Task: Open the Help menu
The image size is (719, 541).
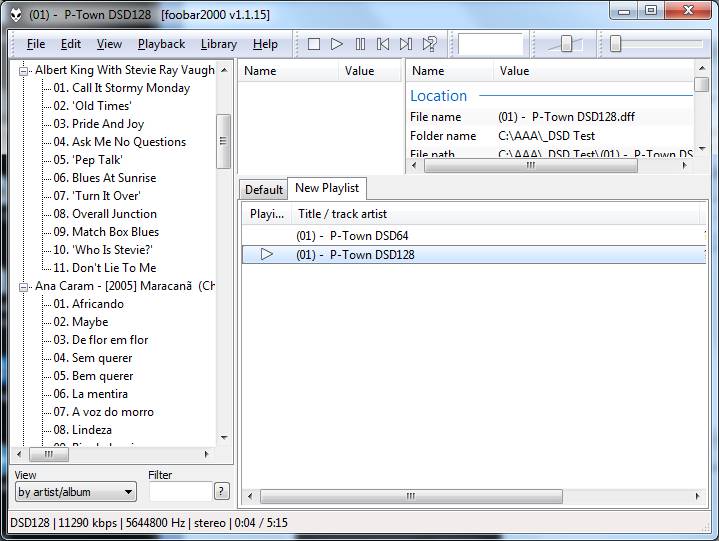Action: 265,44
